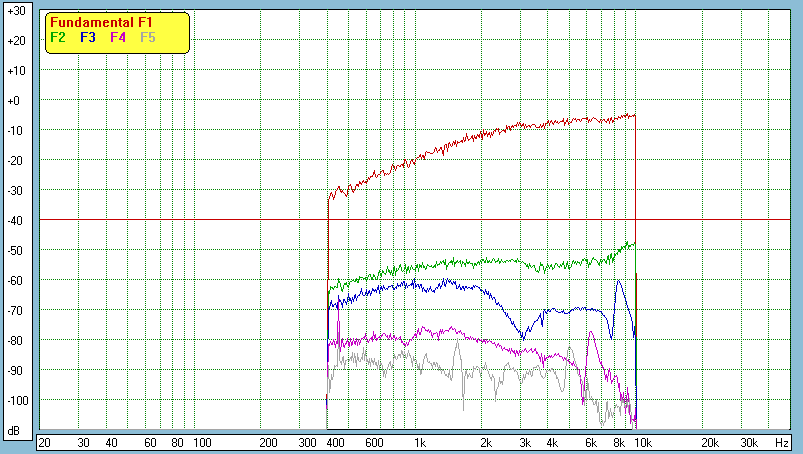Click the -40 label on the dB axis
The image size is (803, 454).
click(15, 221)
